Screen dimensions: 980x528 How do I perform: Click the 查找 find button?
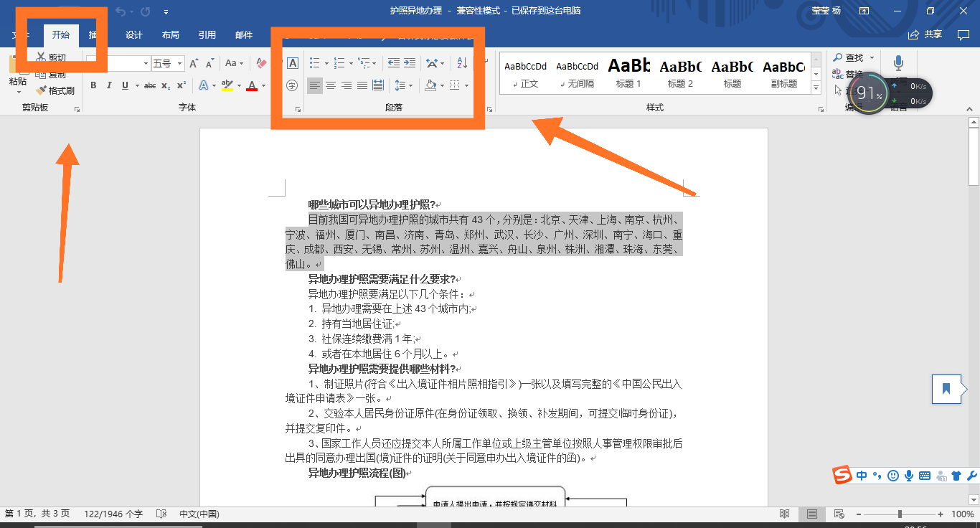click(849, 58)
